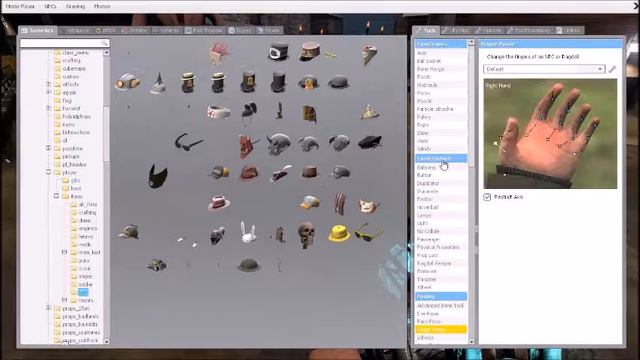This screenshot has height=360, width=640.
Task: Spawn the spiked pickelhaube helmet model
Action: [159, 83]
